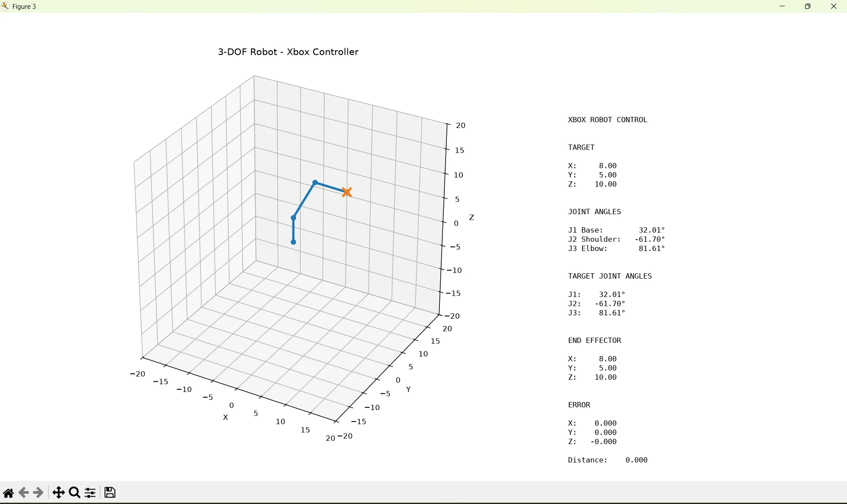
Task: Click the 'XBOX ROBOT CONTROL' heading
Action: tap(608, 120)
